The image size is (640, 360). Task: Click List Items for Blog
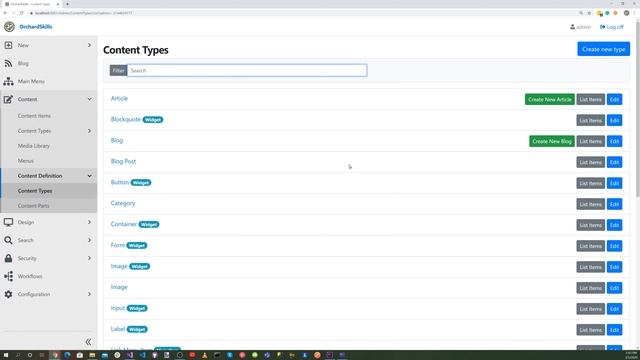coord(590,141)
